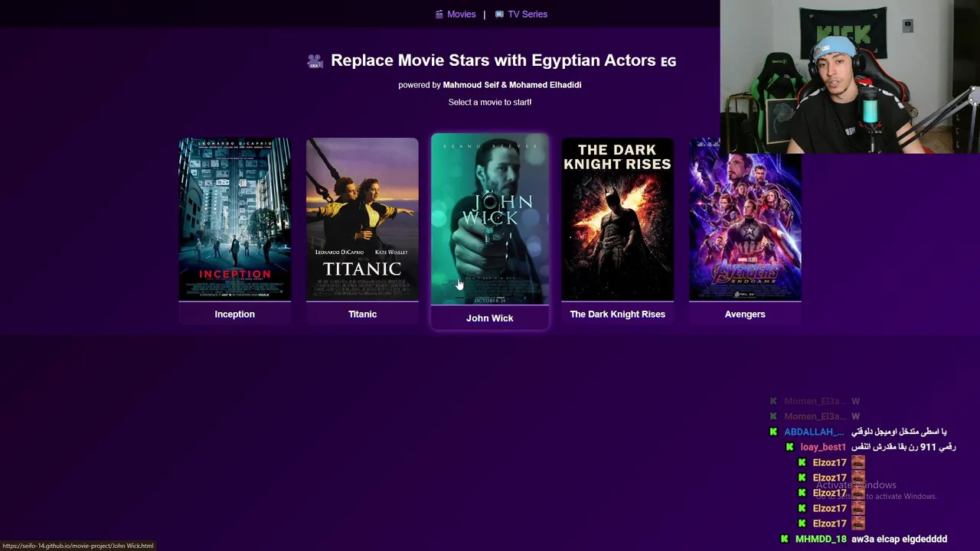Select the Inception movie poster
Screen dimensions: 980x551
pos(234,220)
